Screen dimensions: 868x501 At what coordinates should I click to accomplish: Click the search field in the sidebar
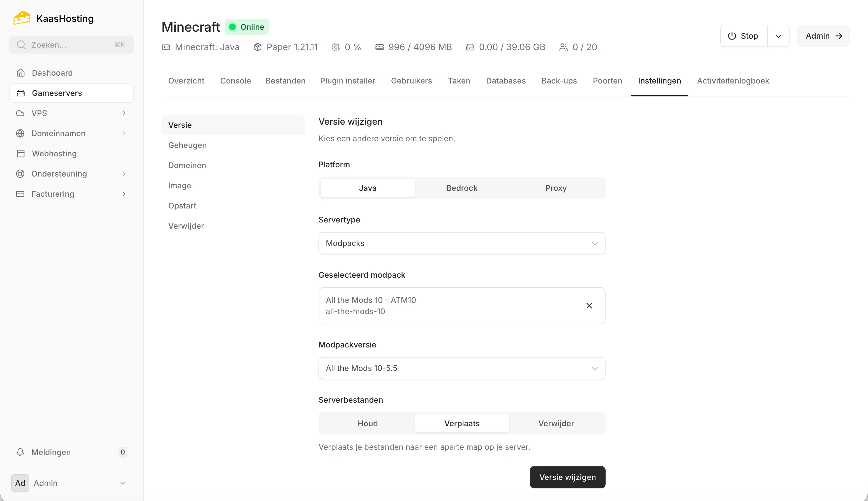[x=71, y=44]
